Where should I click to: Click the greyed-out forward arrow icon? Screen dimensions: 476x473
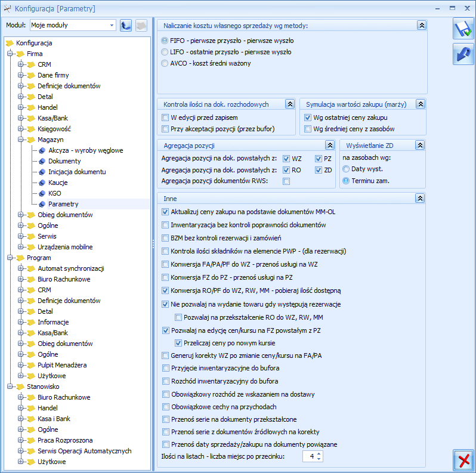pyautogui.click(x=141, y=26)
